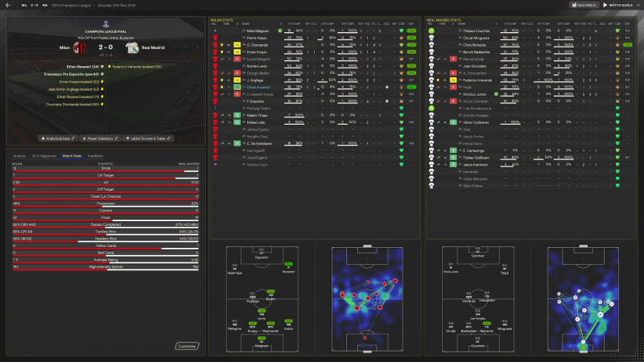644x362 pixels.
Task: Click the captain armband icon beside Vinicius Júnior
Action: 496,94
